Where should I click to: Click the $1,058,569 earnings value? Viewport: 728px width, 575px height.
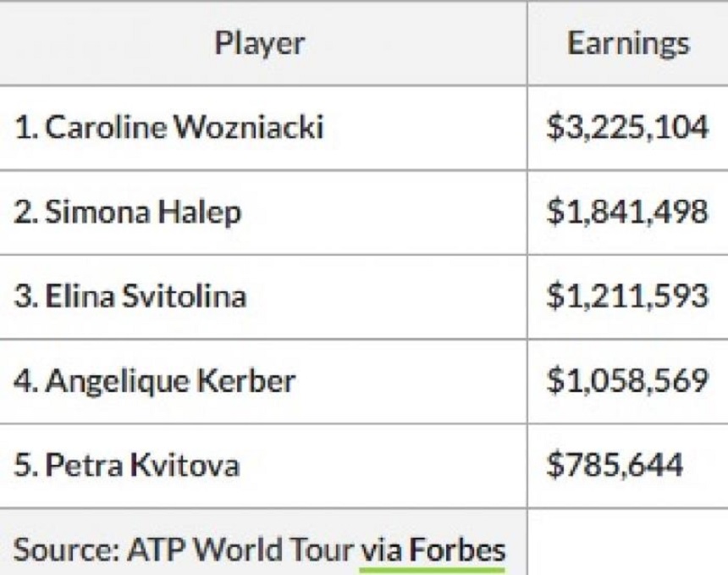click(x=627, y=381)
